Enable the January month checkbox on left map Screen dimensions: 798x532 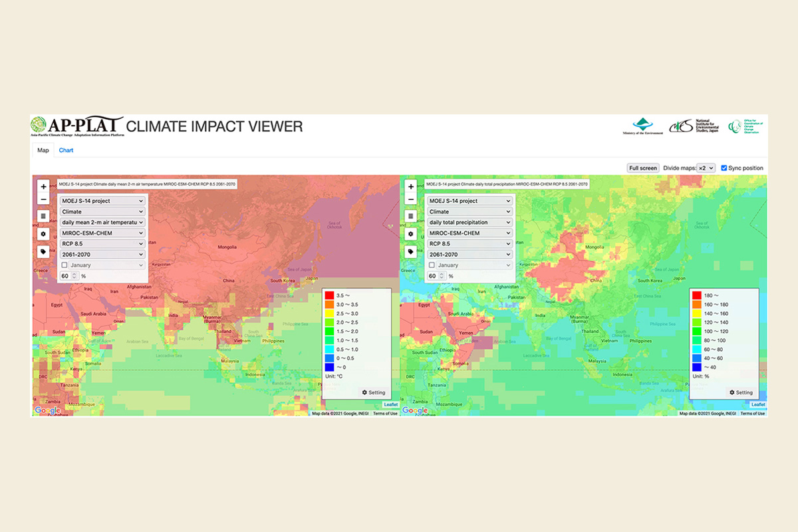(x=64, y=265)
